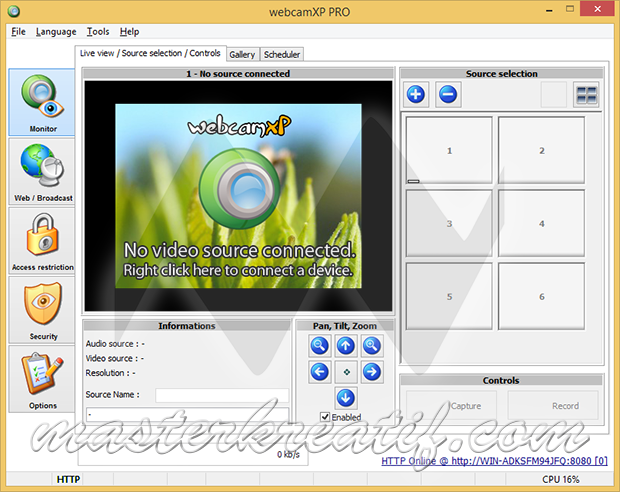Add a new source with plus icon
620x492 pixels.
[x=416, y=95]
